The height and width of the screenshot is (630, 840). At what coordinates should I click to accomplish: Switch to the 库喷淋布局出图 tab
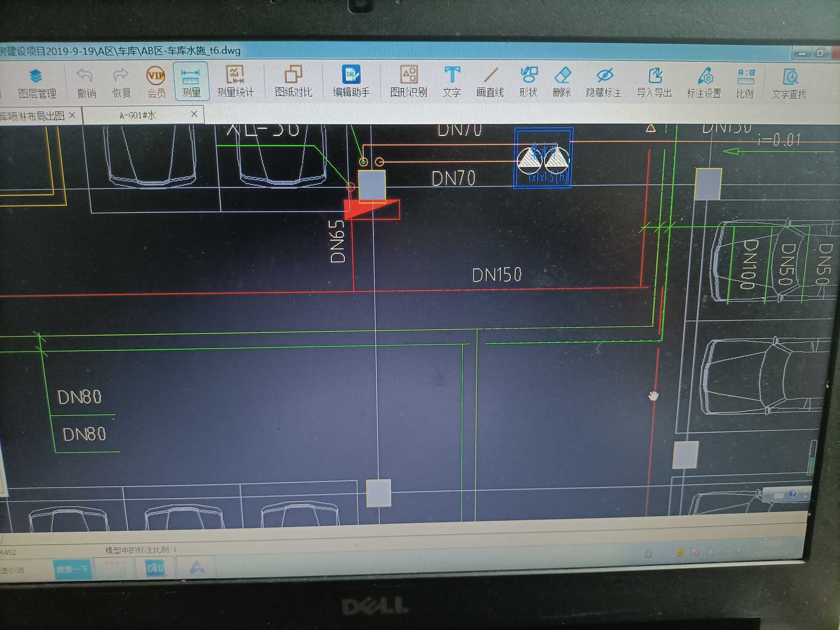pyautogui.click(x=32, y=116)
